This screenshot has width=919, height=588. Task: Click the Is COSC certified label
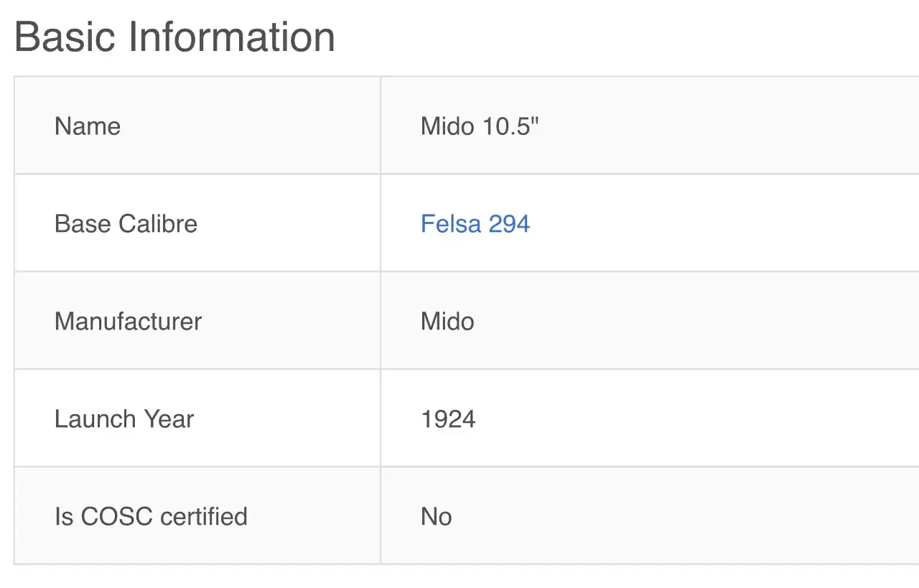[151, 516]
